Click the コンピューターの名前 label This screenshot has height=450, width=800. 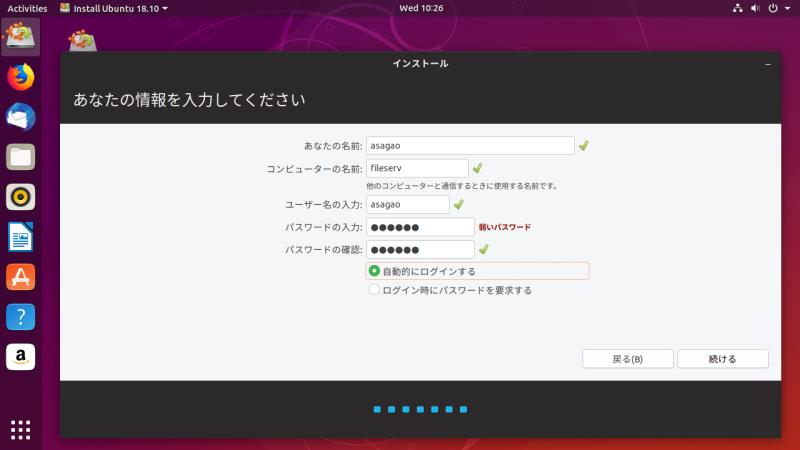pyautogui.click(x=314, y=169)
